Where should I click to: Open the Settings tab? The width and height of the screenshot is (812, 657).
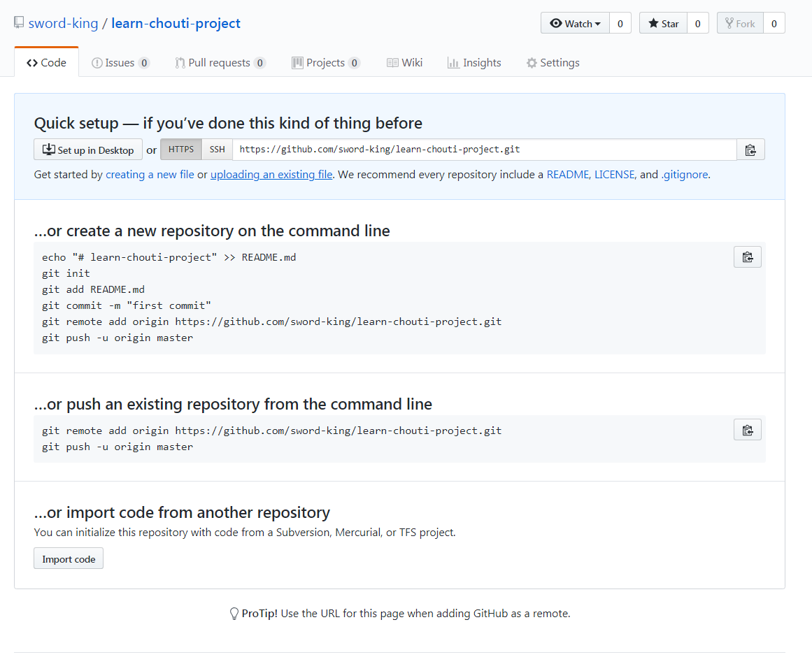pos(553,63)
